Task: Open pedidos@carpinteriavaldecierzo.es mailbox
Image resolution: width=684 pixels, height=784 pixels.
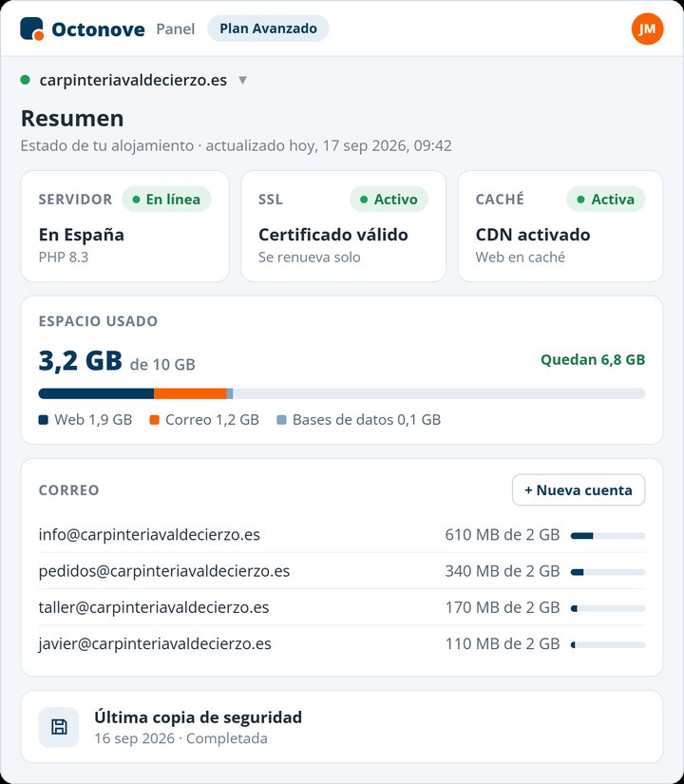Action: [164, 571]
